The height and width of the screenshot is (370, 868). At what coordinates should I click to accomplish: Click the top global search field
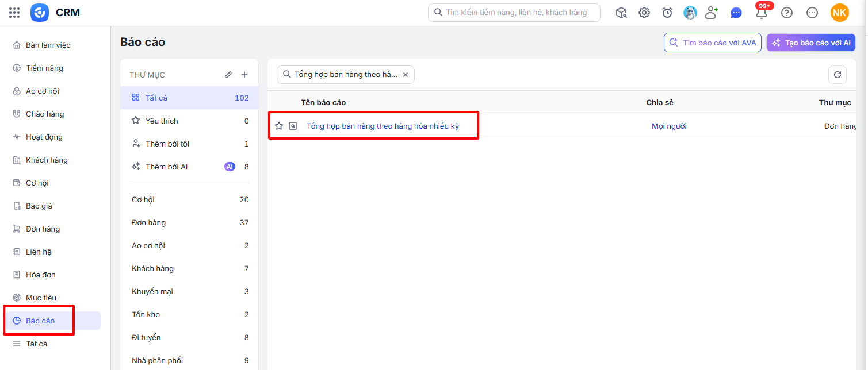[514, 13]
